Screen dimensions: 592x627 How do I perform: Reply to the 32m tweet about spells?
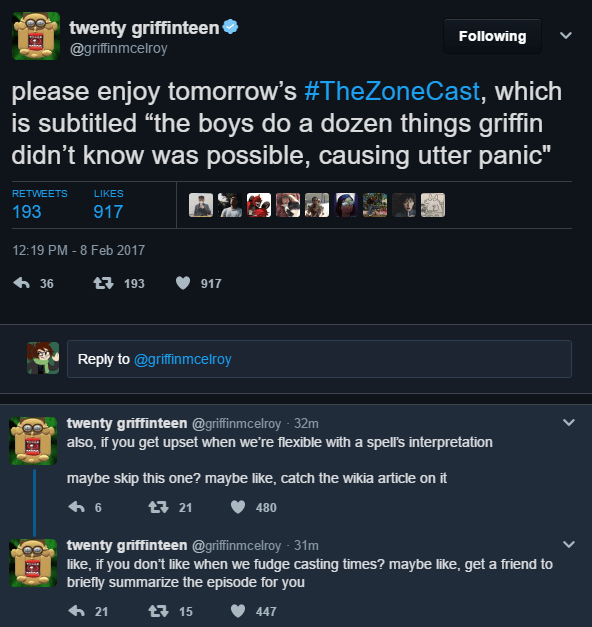[x=76, y=507]
